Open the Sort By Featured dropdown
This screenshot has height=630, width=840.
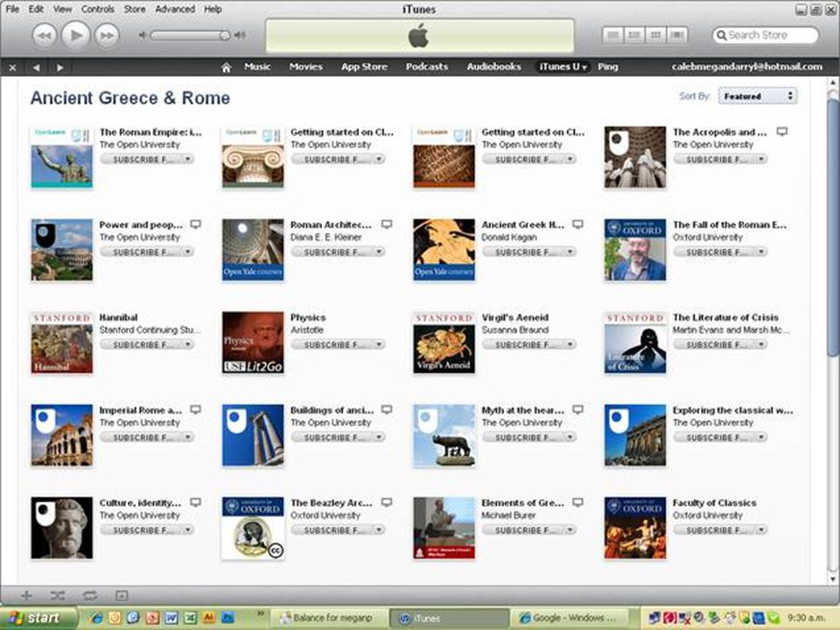[758, 96]
